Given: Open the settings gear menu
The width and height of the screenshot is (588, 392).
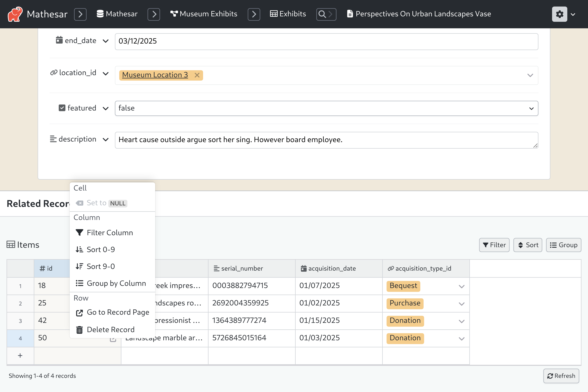Looking at the screenshot, I should pos(560,14).
